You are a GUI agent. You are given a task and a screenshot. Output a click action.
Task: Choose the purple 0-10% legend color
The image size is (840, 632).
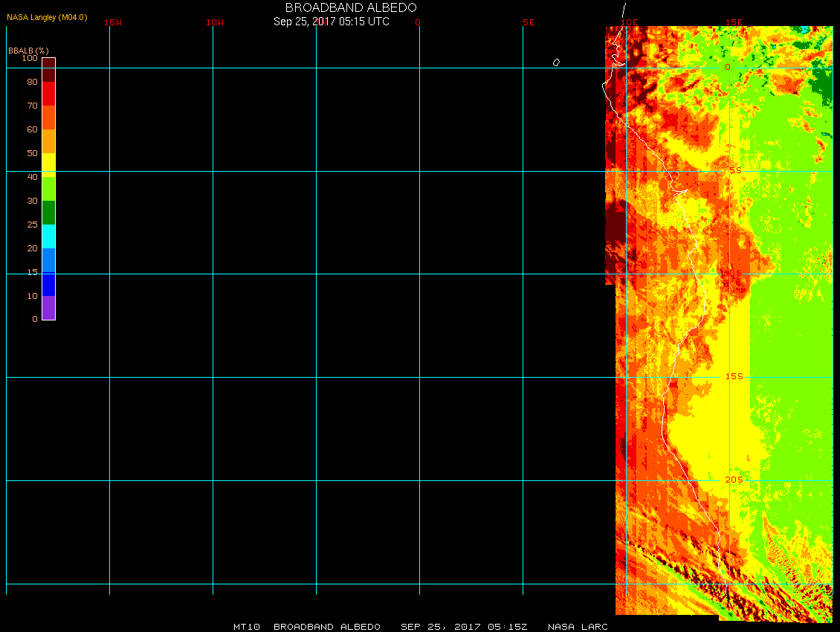[48, 307]
